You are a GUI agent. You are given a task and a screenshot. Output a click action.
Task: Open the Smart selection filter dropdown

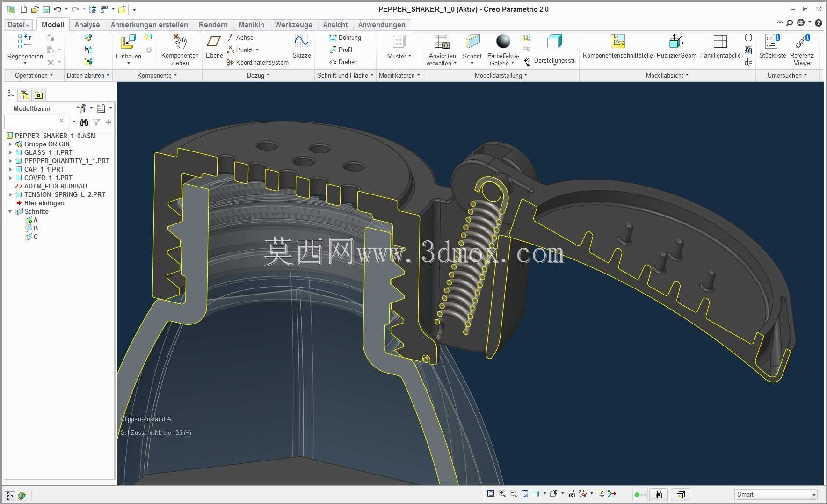(814, 495)
